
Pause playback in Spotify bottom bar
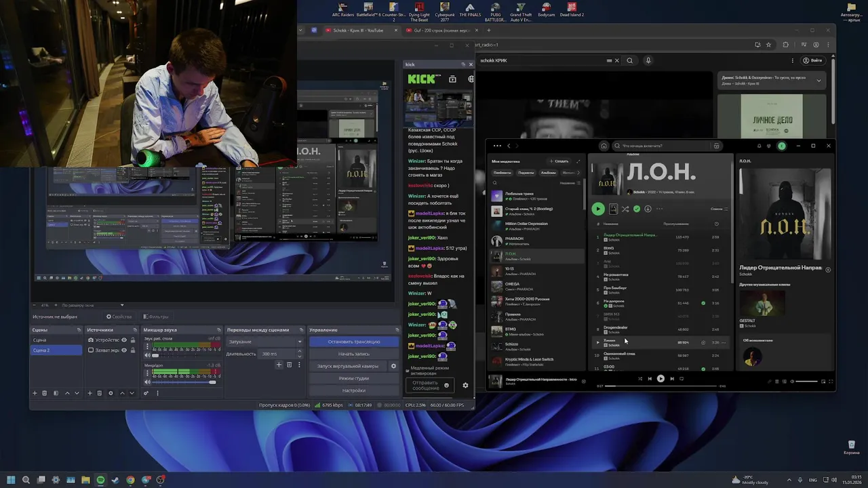(x=660, y=379)
